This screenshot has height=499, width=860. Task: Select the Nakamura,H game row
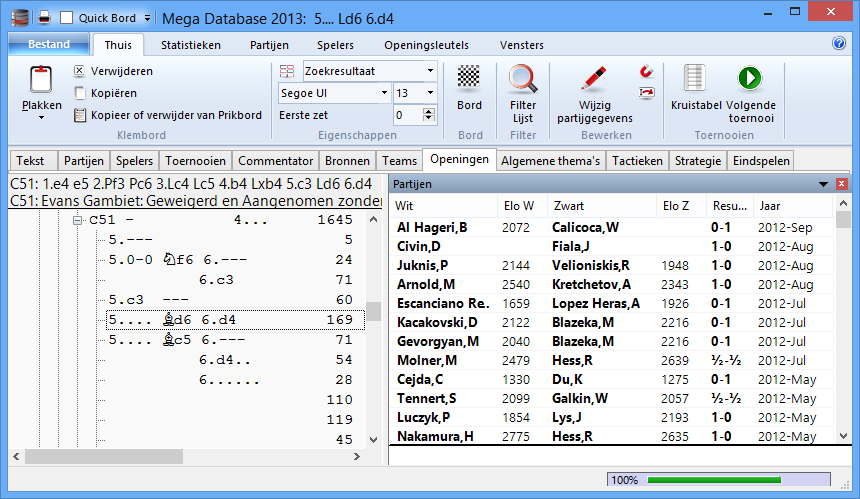pos(613,436)
